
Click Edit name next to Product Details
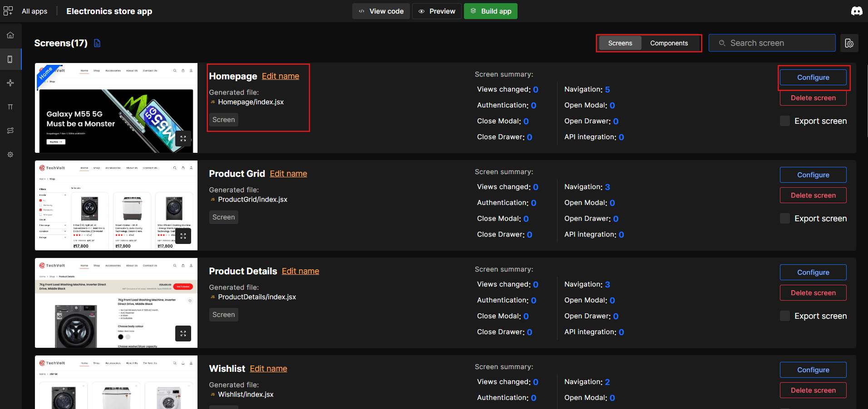[x=301, y=271]
